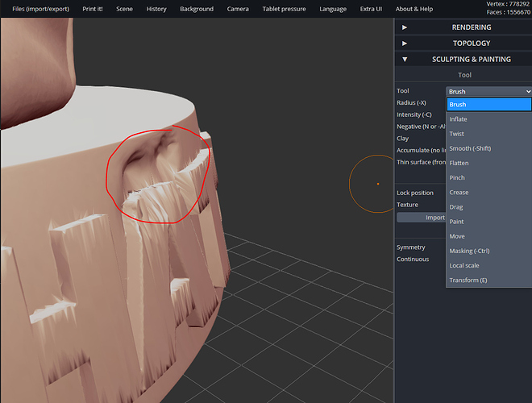The image size is (532, 403).
Task: Select Inflate from the tool list
Action: 458,119
